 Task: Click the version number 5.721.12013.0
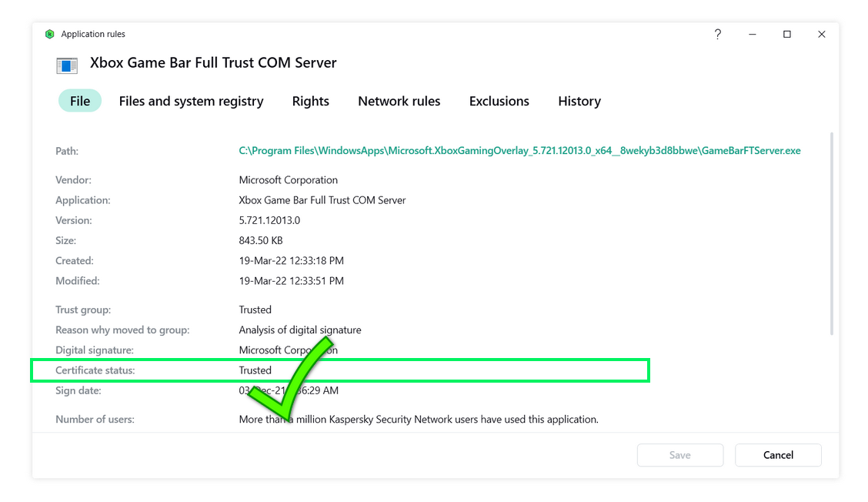click(x=269, y=220)
